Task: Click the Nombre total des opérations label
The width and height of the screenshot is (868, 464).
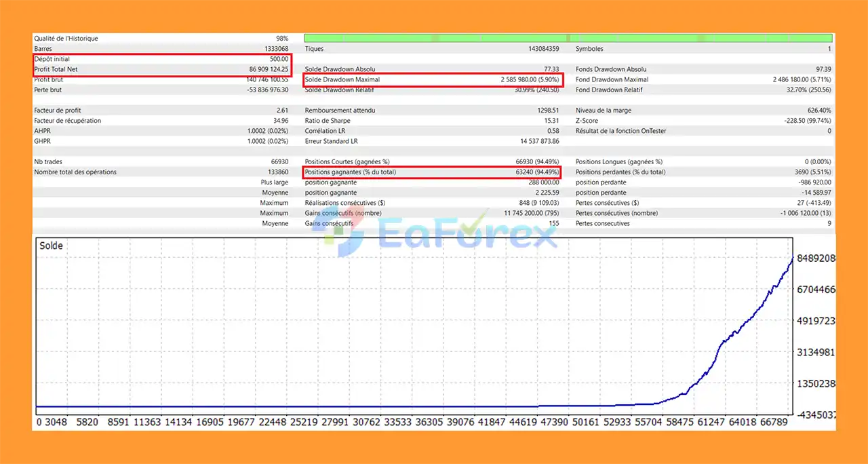Action: (75, 172)
